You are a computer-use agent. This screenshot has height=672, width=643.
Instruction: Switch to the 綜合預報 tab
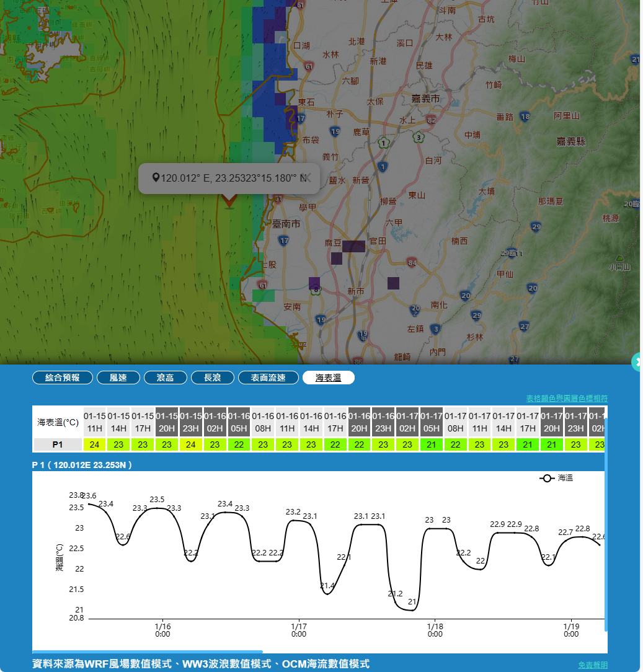(63, 378)
